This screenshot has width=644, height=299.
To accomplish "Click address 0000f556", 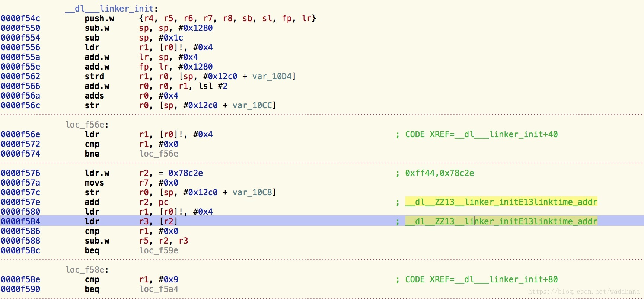I will (20, 47).
